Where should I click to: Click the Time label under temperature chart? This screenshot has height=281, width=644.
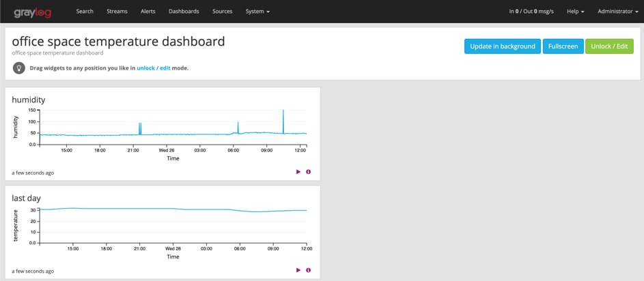click(173, 257)
